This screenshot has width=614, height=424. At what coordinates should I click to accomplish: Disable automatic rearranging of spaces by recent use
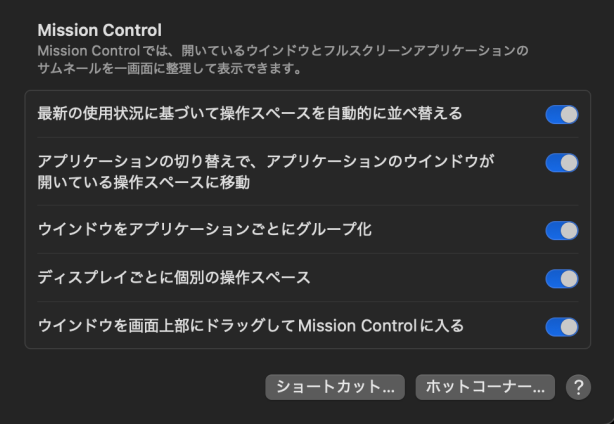[x=562, y=115]
